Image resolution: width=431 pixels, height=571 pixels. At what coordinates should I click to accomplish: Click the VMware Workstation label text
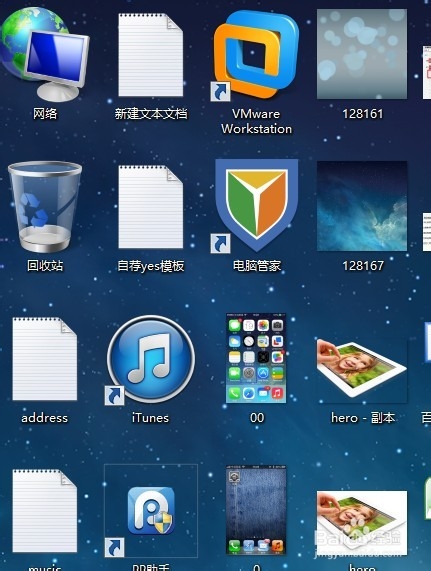pos(256,121)
